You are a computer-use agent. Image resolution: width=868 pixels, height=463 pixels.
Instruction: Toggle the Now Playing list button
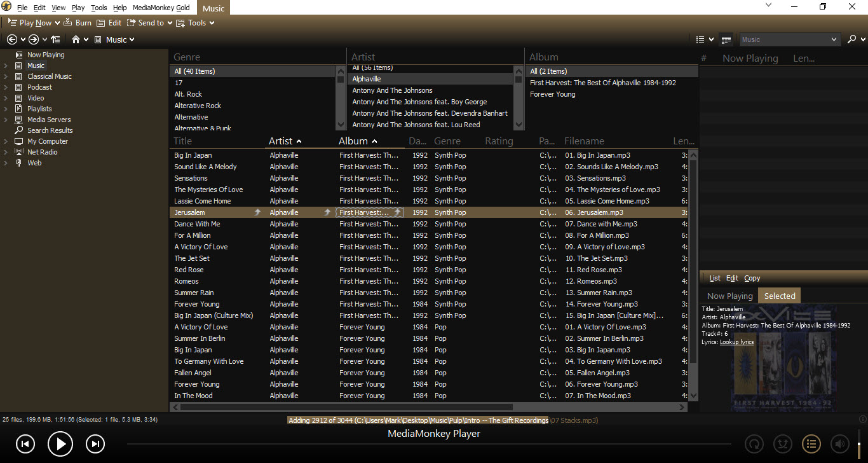(811, 443)
